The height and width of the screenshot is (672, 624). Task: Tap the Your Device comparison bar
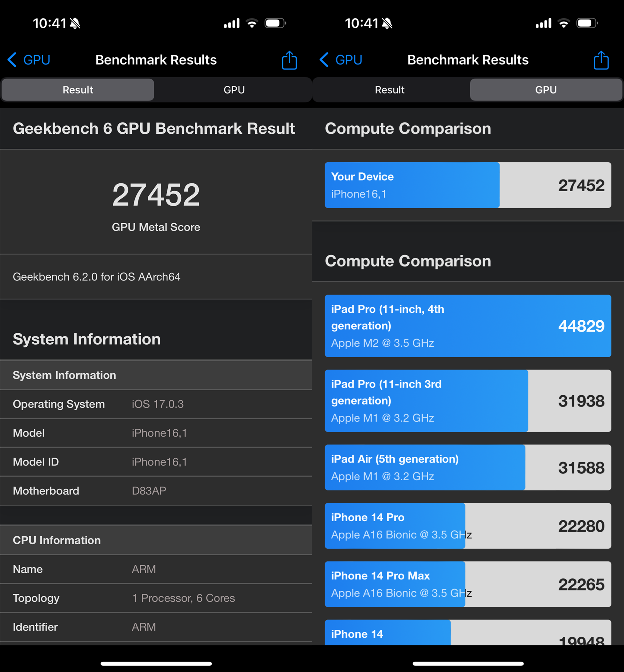click(x=468, y=185)
